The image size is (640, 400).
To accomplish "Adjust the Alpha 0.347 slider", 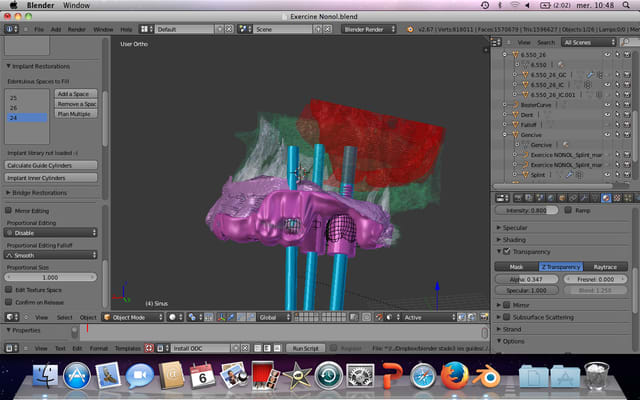I will [526, 279].
